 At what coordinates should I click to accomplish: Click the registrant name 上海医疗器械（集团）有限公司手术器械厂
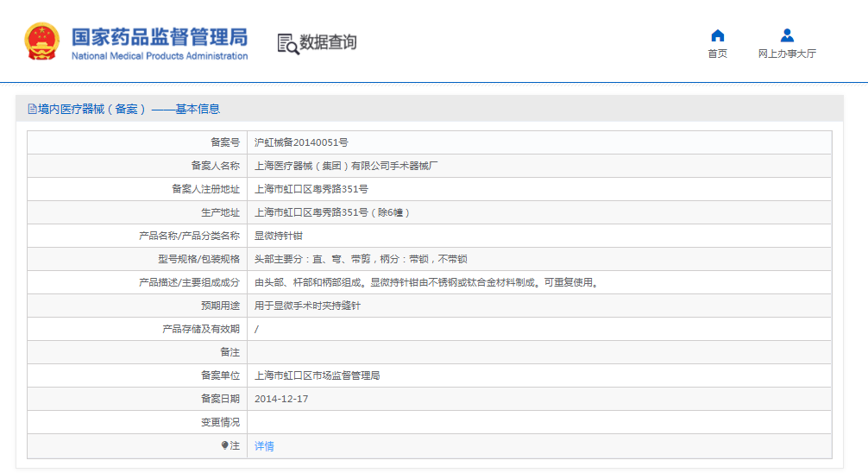[x=347, y=166]
